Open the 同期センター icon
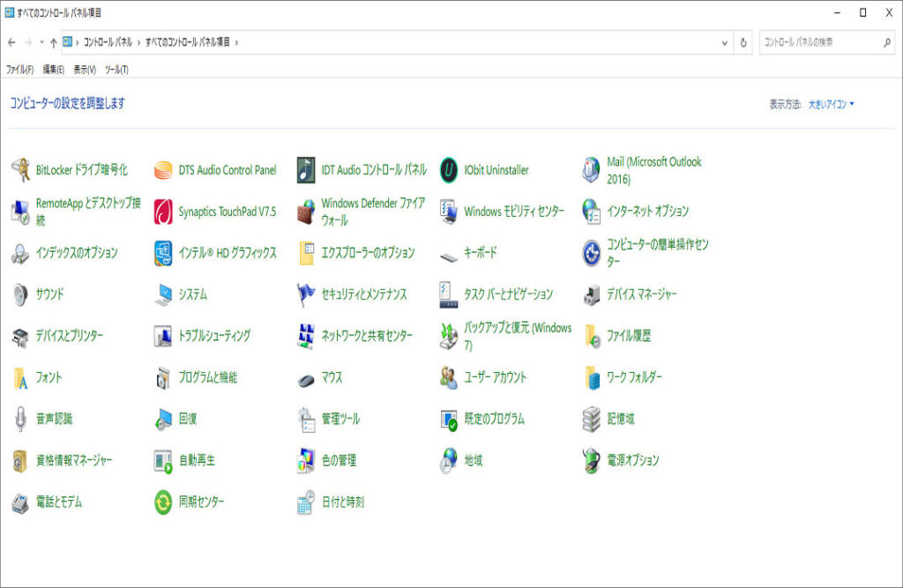This screenshot has height=588, width=903. pos(163,502)
